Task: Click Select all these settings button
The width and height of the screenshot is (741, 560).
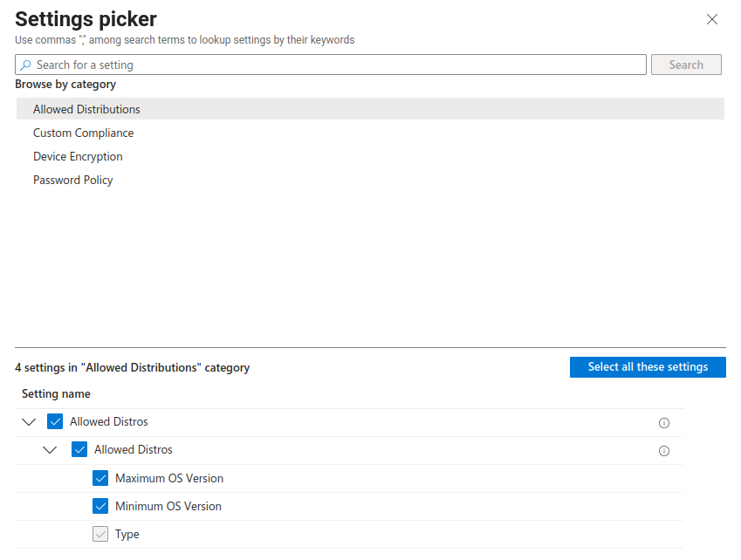Action: pos(647,367)
